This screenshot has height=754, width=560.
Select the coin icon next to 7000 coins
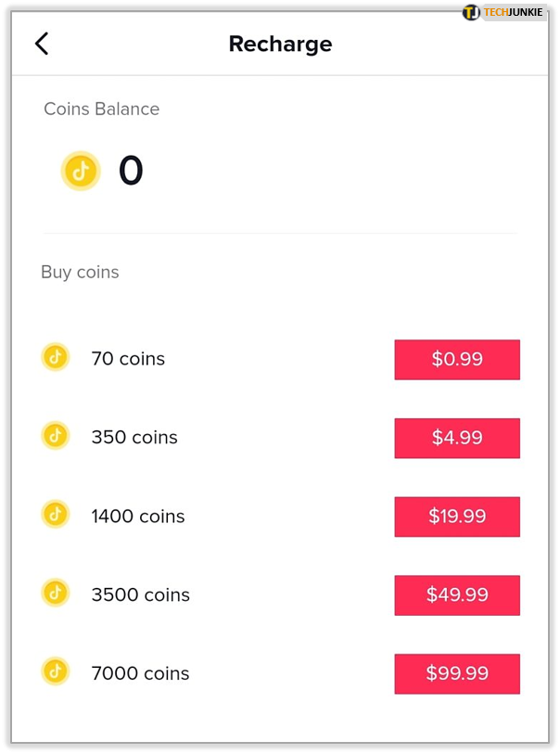55,673
